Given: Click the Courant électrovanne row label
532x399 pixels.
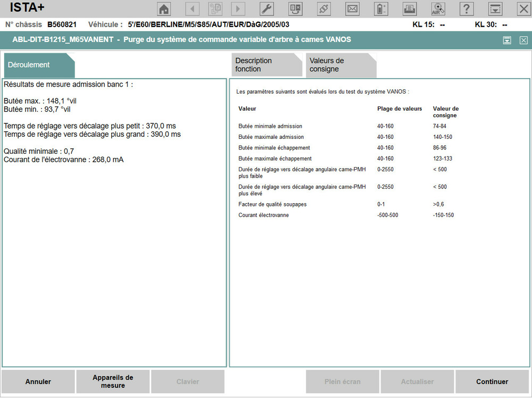Looking at the screenshot, I should (264, 215).
